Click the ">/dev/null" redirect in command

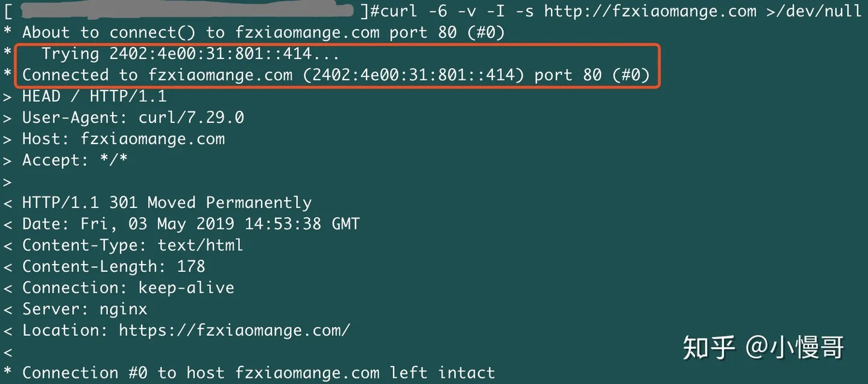coord(814,11)
